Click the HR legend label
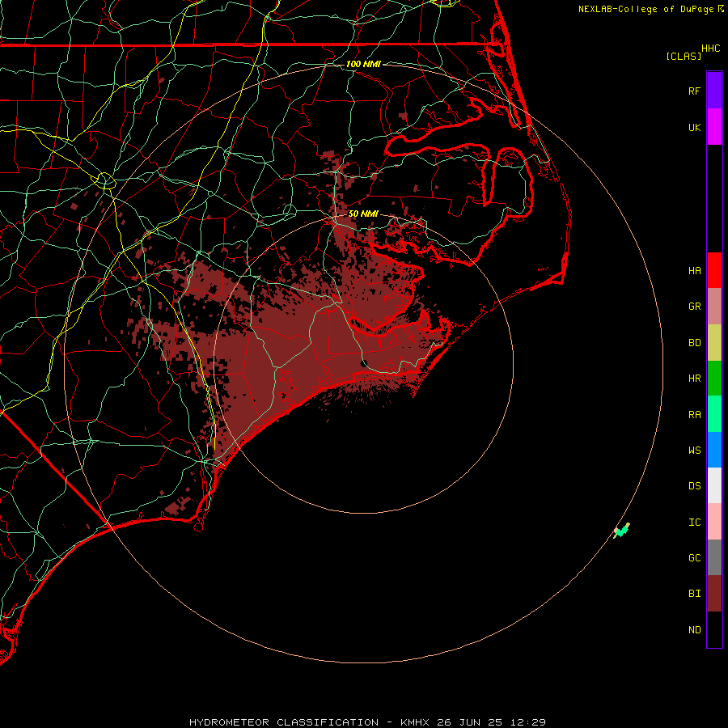Screen dimensions: 728x728 (694, 379)
